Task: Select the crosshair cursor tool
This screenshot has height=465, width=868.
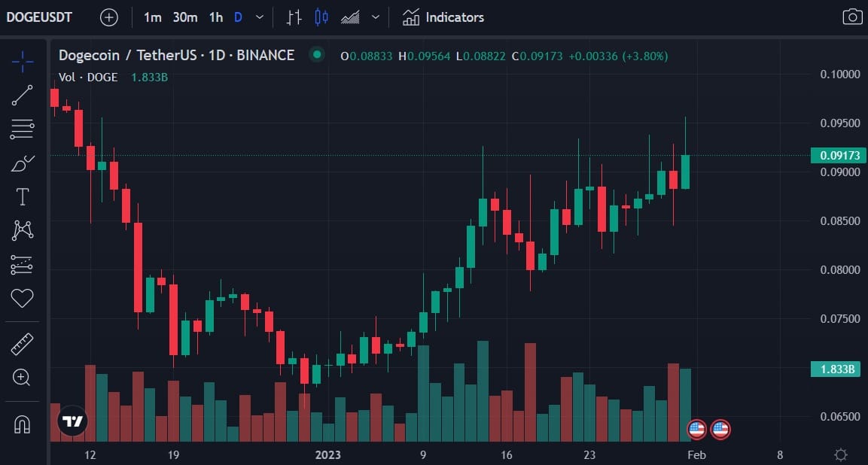Action: tap(23, 62)
